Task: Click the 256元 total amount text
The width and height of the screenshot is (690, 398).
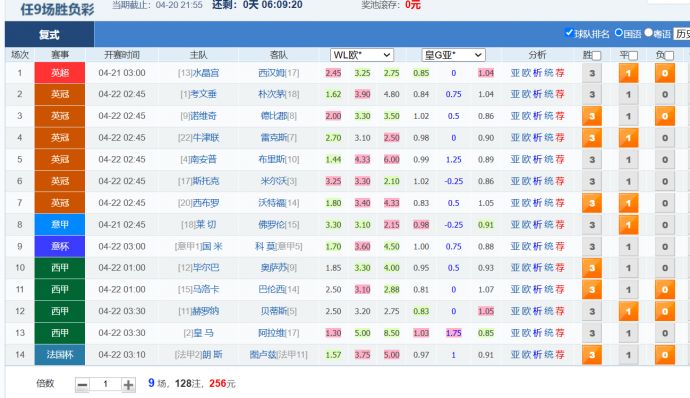Action: pos(222,383)
